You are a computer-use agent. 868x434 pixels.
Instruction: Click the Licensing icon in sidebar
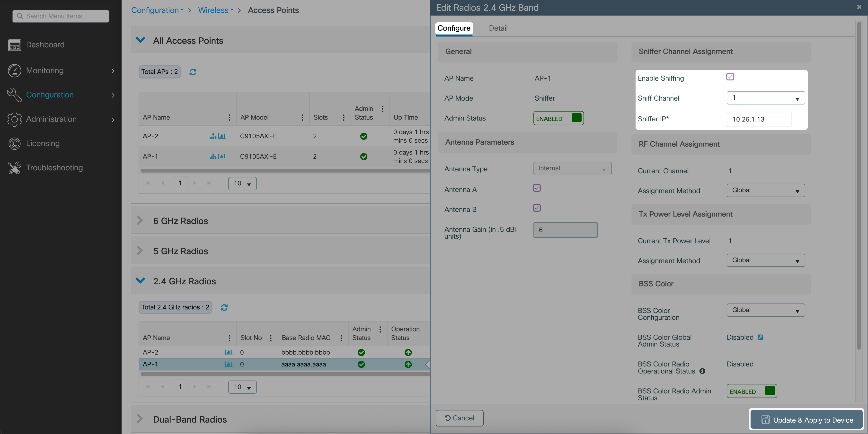pyautogui.click(x=15, y=143)
